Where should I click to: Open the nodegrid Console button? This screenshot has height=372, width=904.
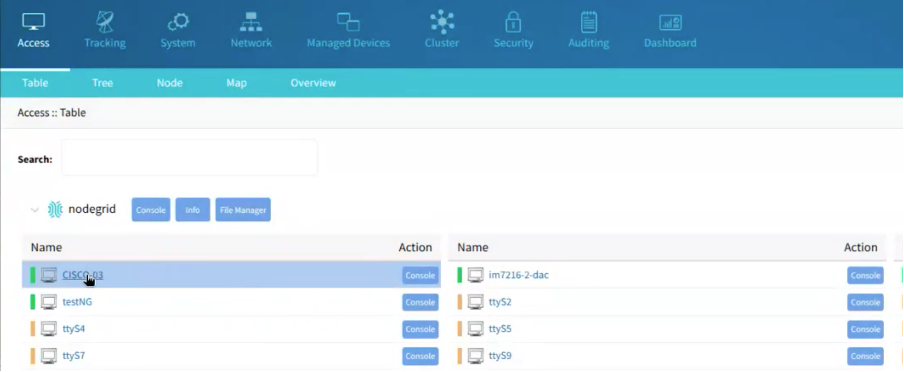(x=151, y=210)
